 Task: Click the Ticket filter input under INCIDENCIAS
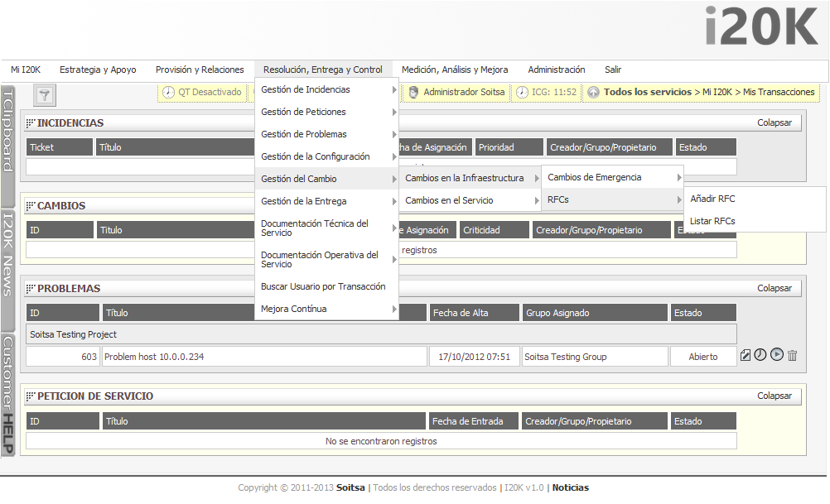click(x=59, y=166)
